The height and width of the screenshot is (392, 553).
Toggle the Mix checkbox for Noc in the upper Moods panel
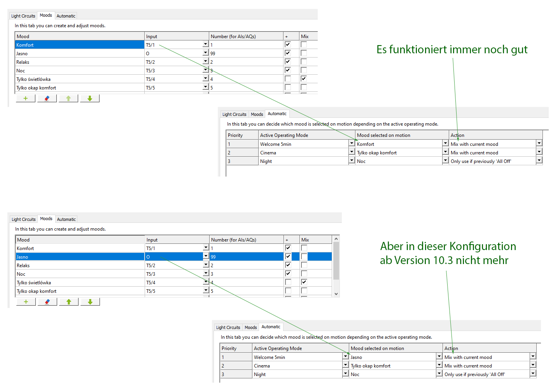[304, 70]
